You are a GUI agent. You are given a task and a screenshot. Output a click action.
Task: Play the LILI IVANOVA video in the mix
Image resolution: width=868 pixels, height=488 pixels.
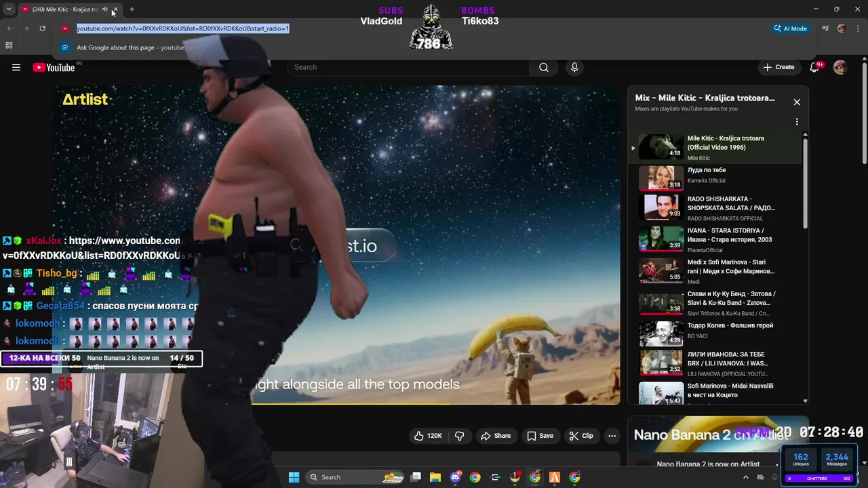point(715,363)
